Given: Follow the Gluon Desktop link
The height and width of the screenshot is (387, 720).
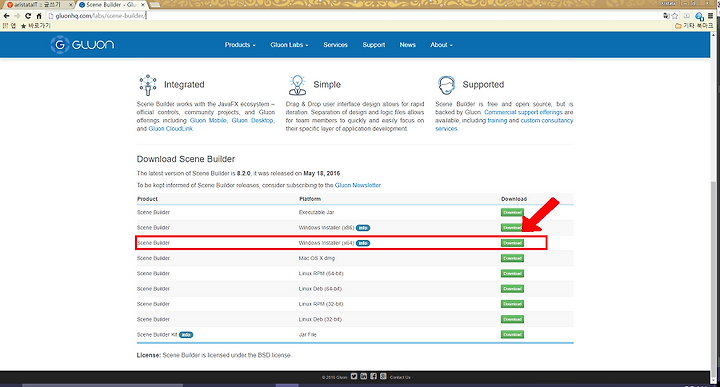Looking at the screenshot, I should [x=253, y=120].
